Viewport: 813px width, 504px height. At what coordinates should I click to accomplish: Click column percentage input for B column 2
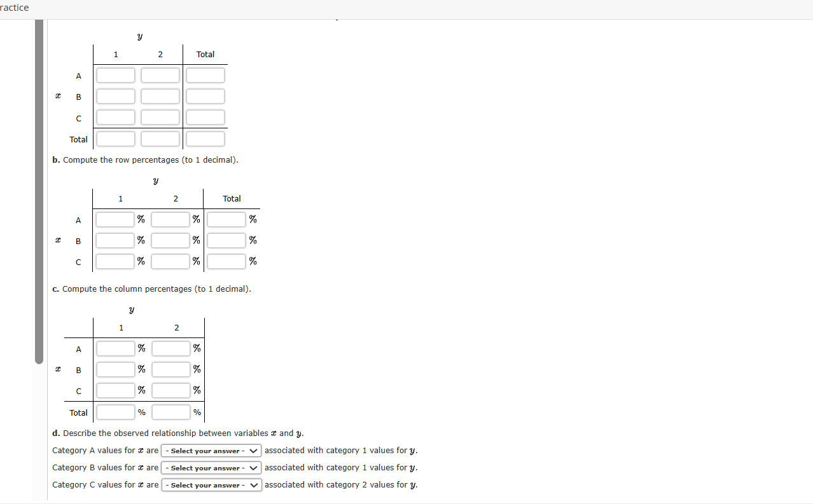[x=170, y=369]
